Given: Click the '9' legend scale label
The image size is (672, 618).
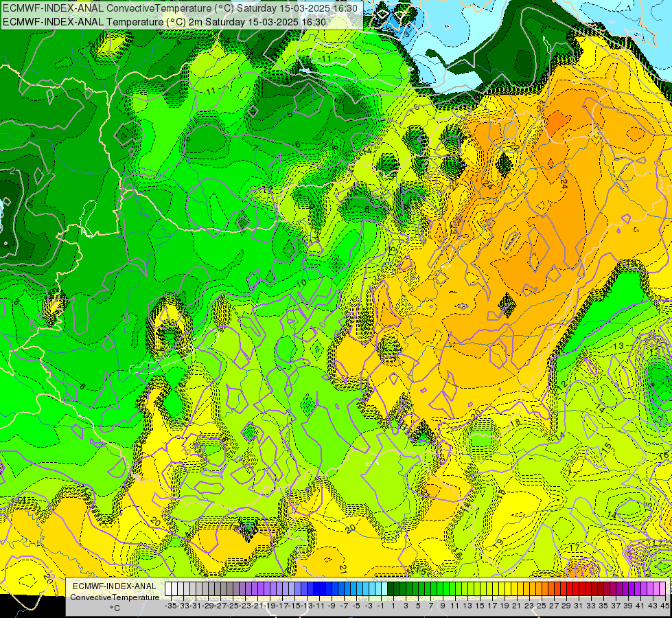Looking at the screenshot, I should (443, 606).
